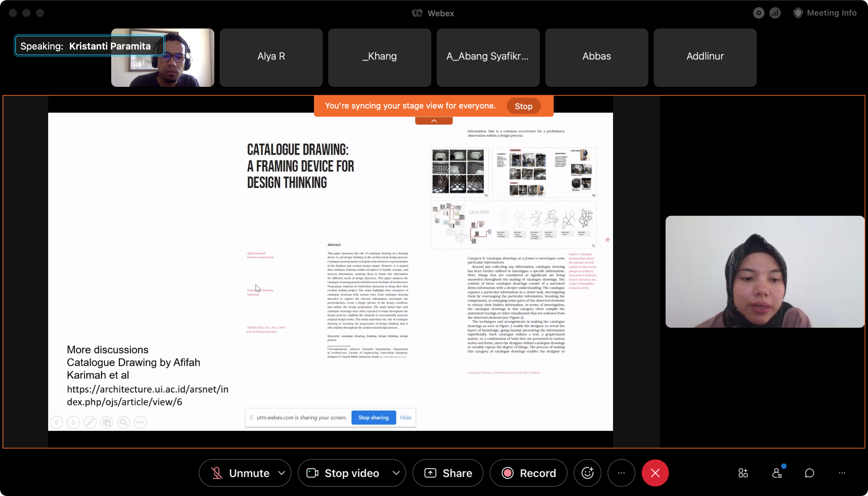The height and width of the screenshot is (496, 868).
Task: Open the reactions emoji menu
Action: tap(587, 473)
